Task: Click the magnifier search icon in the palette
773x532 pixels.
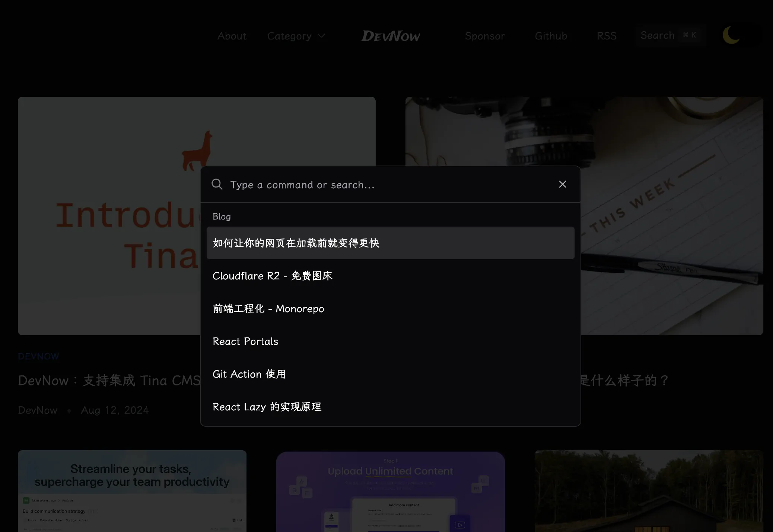Action: point(217,184)
